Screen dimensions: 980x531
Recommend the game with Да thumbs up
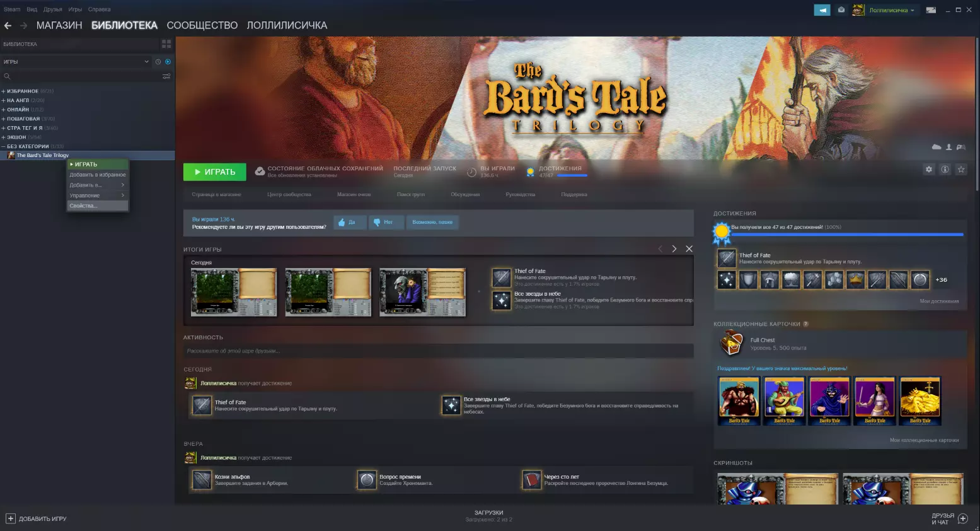click(x=350, y=222)
